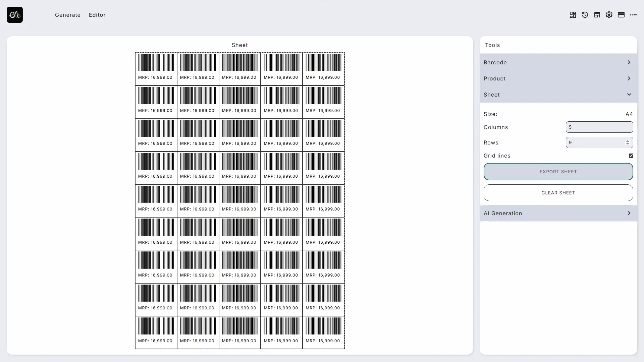Screen dimensions: 644x362
Task: Open the more options ellipsis icon
Action: coord(633,15)
